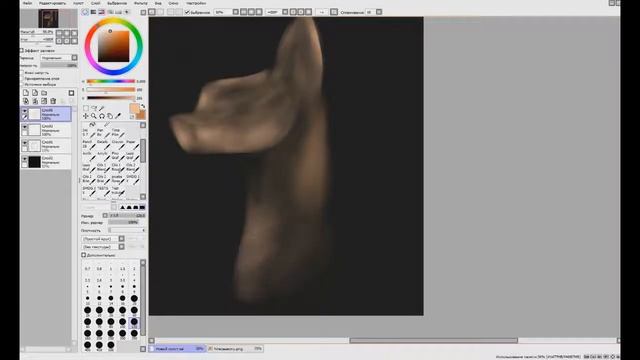Create a new layer folder

click(x=44, y=93)
